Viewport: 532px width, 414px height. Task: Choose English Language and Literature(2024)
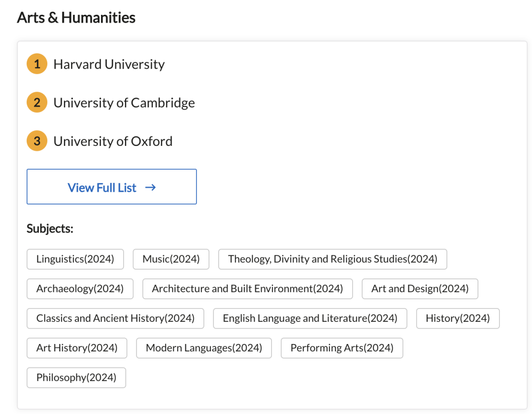point(310,318)
